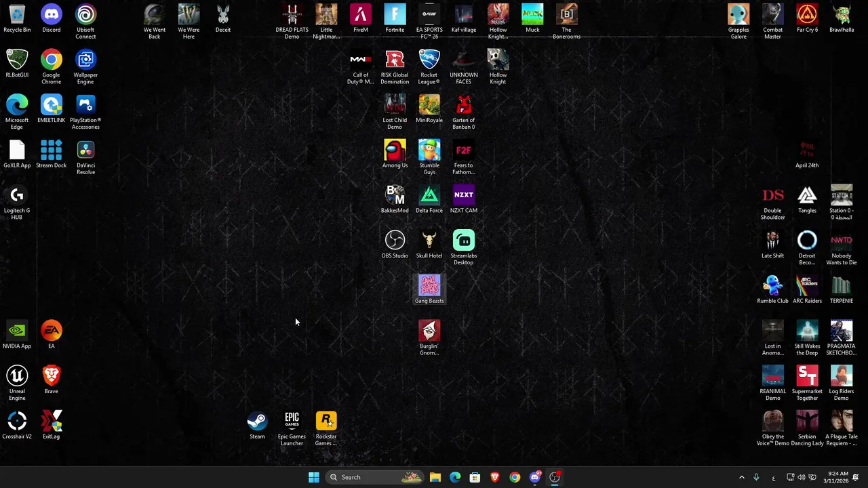Select the Brave browser desktop icon
Viewport: 868px width, 488px height.
point(51,380)
